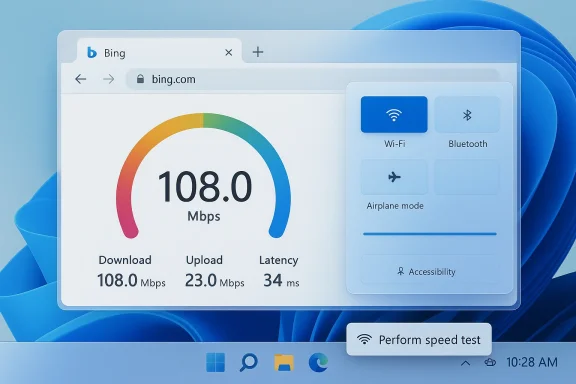Open a new browser tab
The height and width of the screenshot is (384, 576).
tap(258, 52)
